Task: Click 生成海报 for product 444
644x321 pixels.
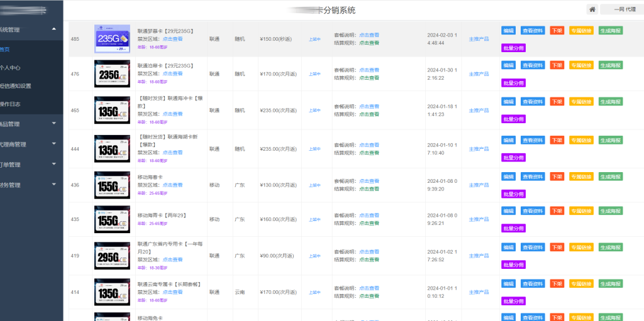Action: coord(610,139)
